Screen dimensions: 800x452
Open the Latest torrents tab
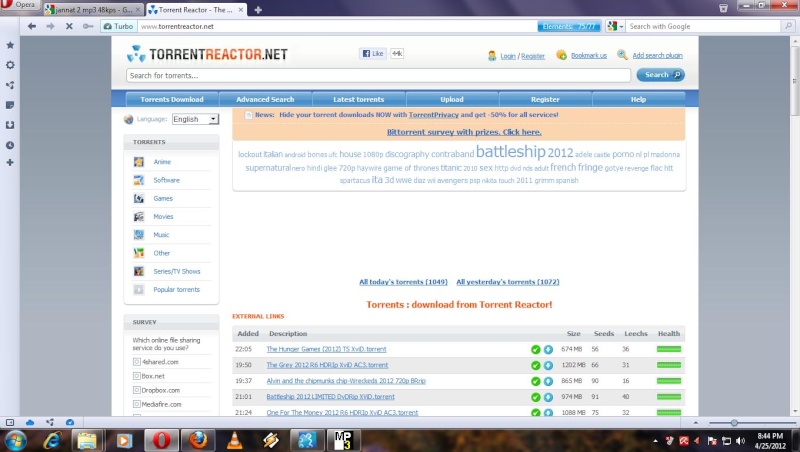click(x=359, y=99)
